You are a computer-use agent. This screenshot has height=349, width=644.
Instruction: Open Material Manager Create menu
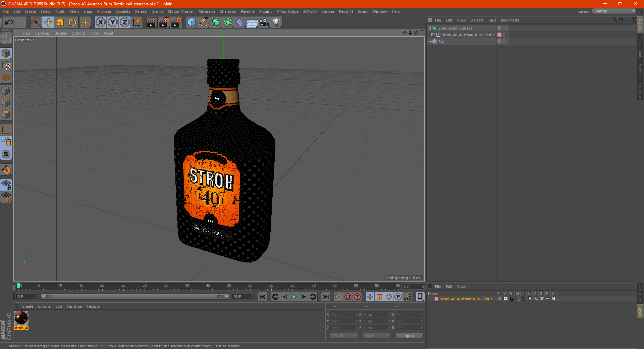pos(28,306)
